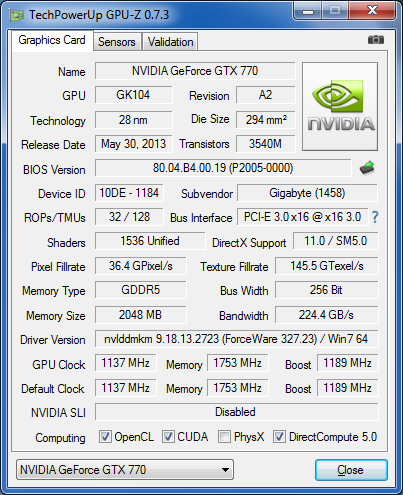
Task: Toggle the OpenCL checkbox
Action: tap(105, 436)
